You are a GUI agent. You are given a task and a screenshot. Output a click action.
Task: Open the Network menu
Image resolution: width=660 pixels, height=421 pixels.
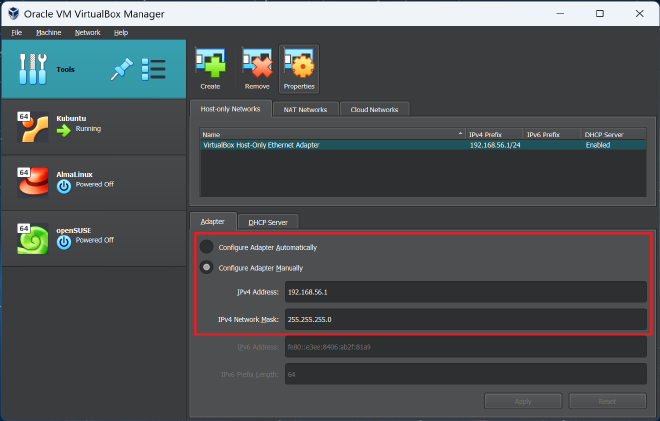pyautogui.click(x=88, y=32)
